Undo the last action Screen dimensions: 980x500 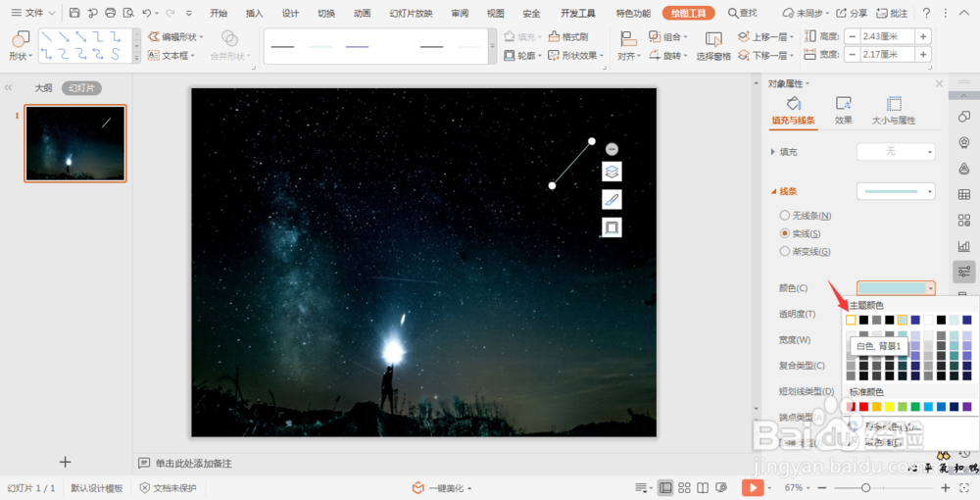click(x=147, y=13)
